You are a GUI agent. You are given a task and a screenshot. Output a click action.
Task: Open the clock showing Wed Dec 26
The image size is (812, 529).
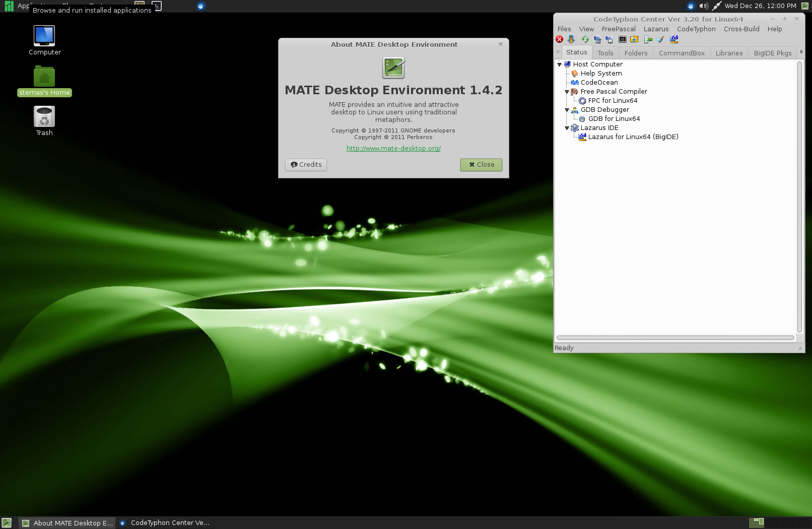point(760,6)
